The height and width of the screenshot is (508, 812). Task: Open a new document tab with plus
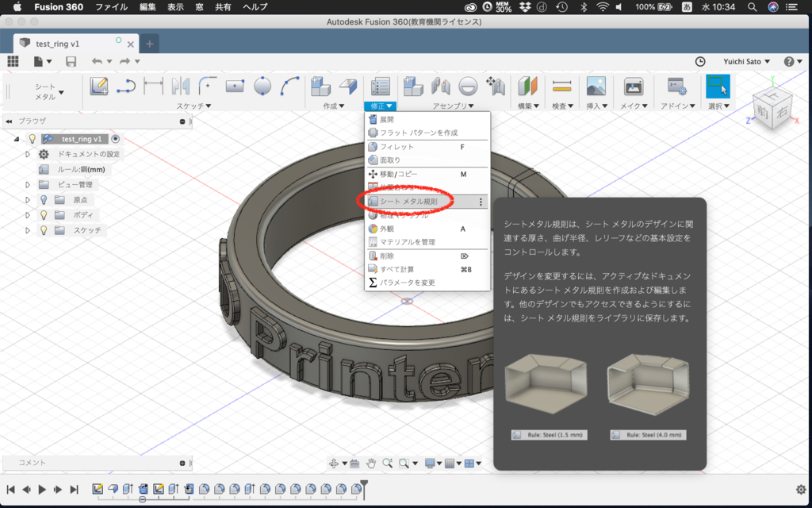(149, 44)
